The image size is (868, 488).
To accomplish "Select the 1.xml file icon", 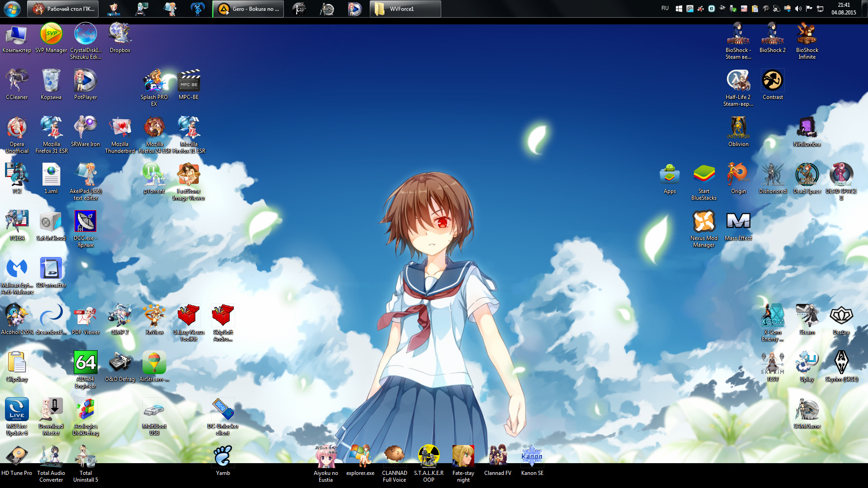I will [51, 179].
